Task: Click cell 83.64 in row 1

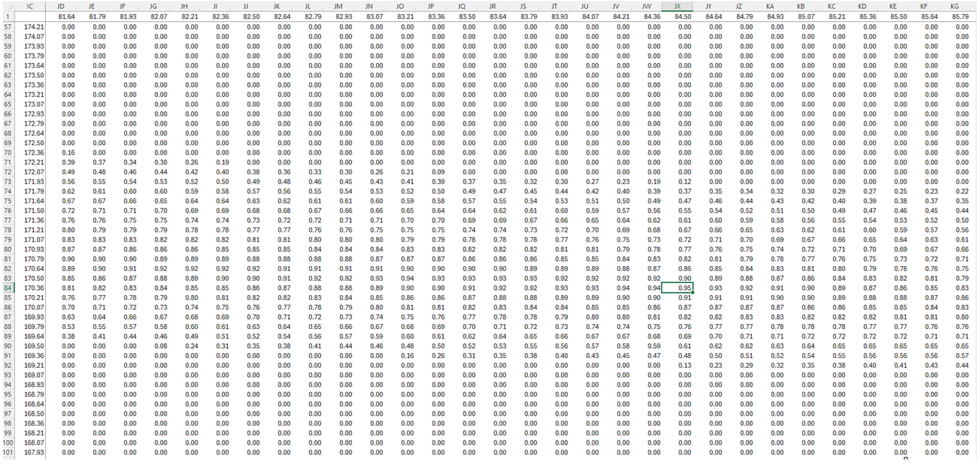Action: 492,16
